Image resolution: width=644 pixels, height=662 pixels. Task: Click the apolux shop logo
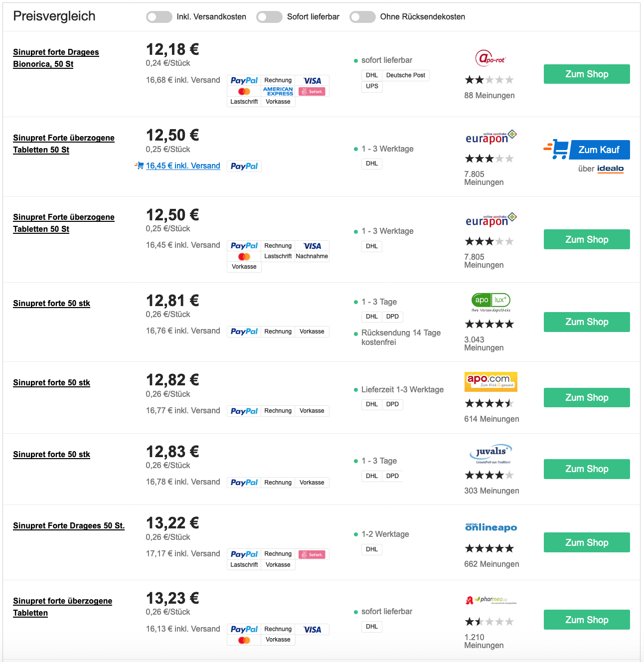pos(491,302)
